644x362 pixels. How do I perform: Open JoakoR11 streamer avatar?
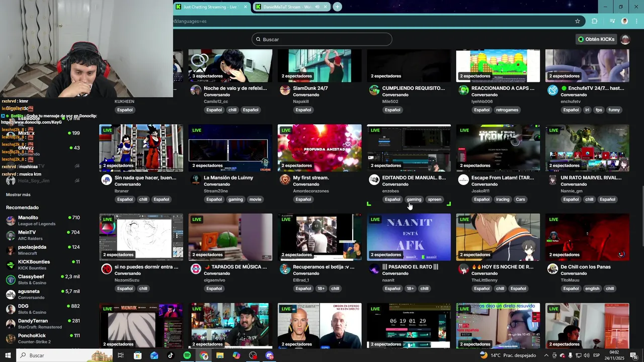[x=463, y=179]
